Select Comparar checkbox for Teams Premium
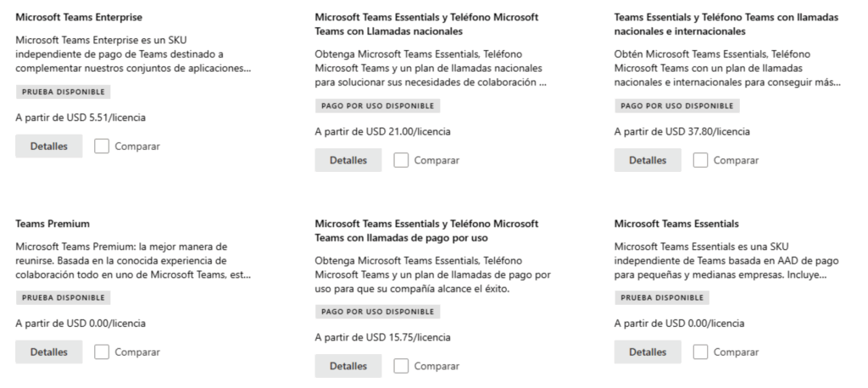This screenshot has width=868, height=388. (102, 352)
